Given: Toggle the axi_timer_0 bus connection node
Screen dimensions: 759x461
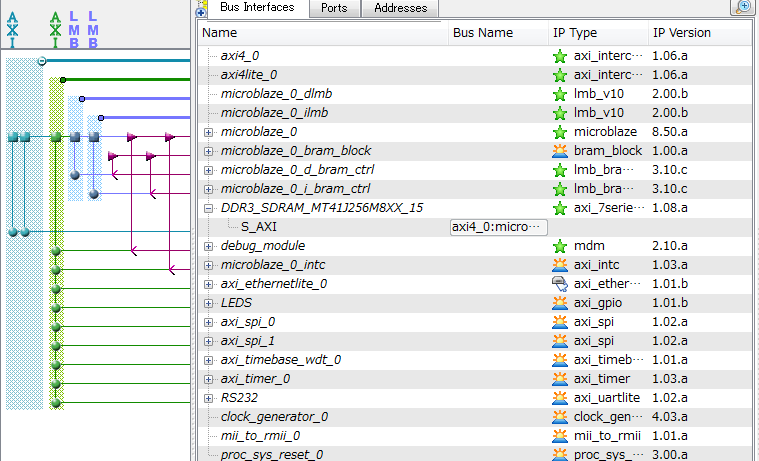Looking at the screenshot, I should tap(57, 383).
